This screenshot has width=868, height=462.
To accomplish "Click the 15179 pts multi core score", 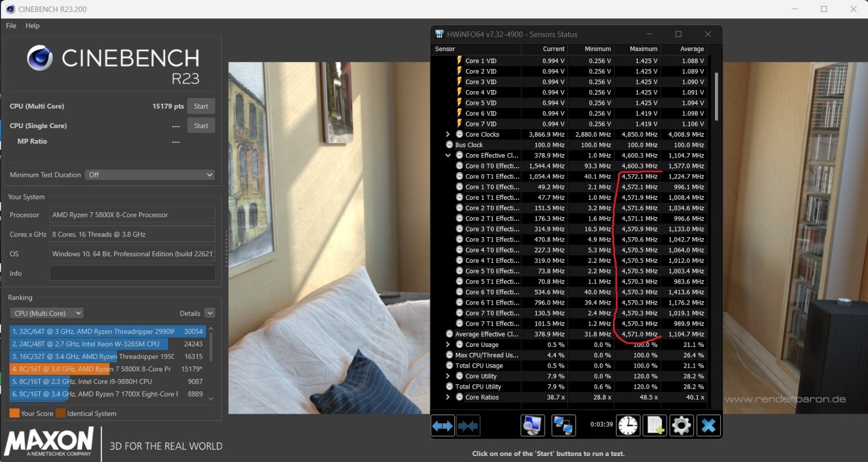I will tap(168, 106).
